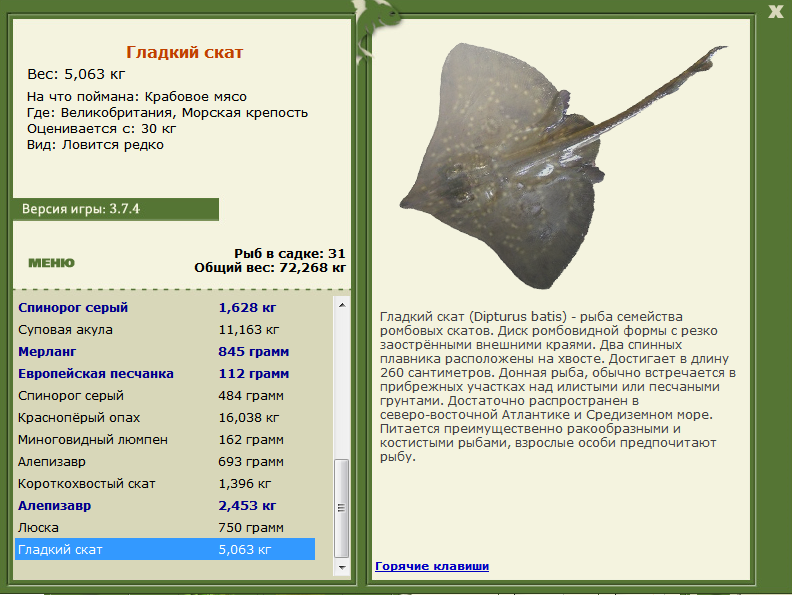This screenshot has width=792, height=595.
Task: Select the Мерланг 845 грамм row
Action: (165, 352)
